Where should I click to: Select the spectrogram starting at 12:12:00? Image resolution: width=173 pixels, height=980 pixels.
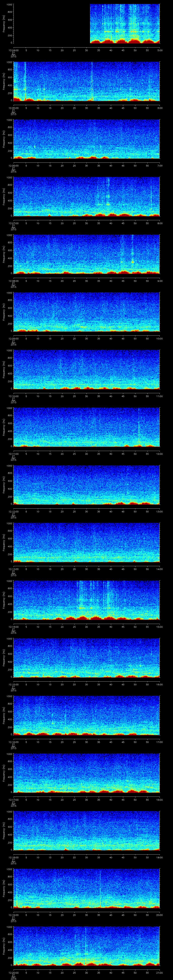(x=87, y=485)
